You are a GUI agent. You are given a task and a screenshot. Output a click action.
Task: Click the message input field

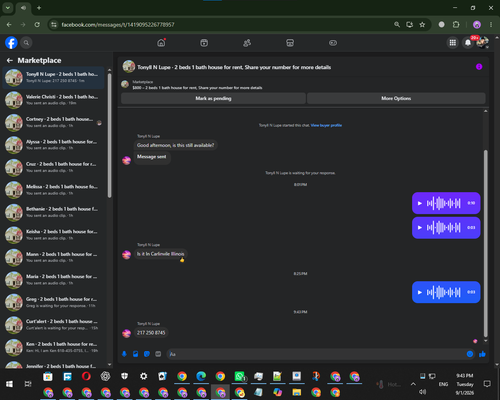click(317, 354)
